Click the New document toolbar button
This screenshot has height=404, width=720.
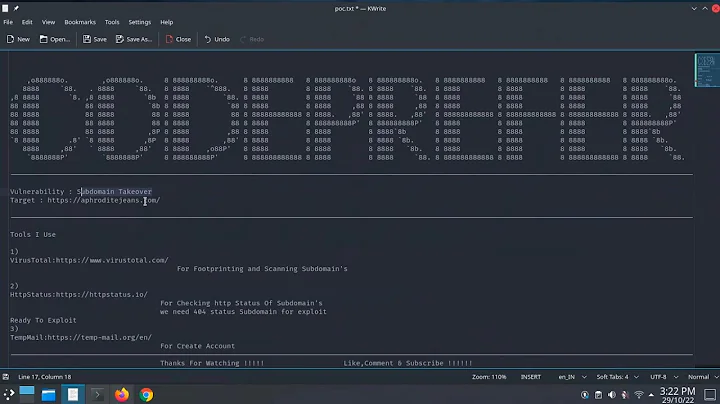[x=18, y=39]
